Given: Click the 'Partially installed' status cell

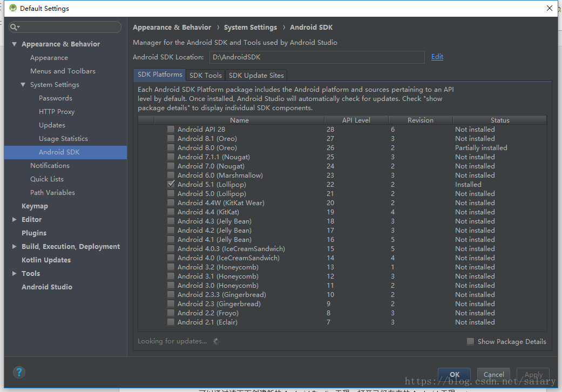Looking at the screenshot, I should click(x=481, y=147).
